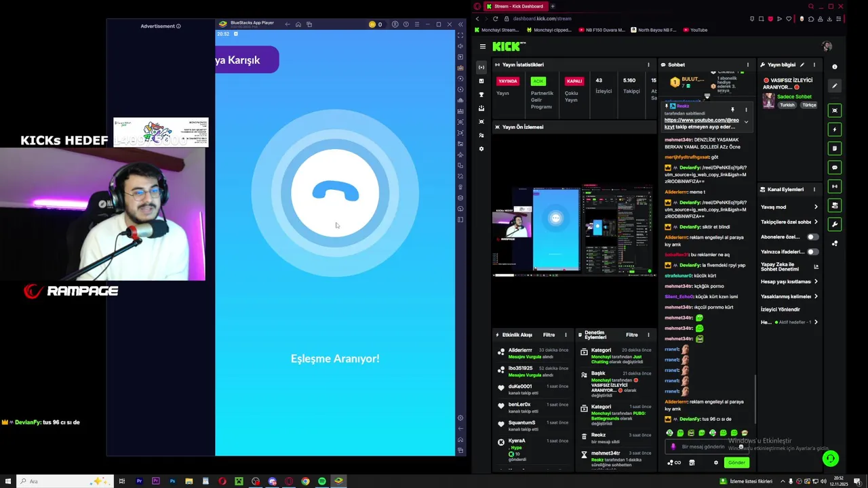Click the chat scrollbar

click(x=755, y=400)
